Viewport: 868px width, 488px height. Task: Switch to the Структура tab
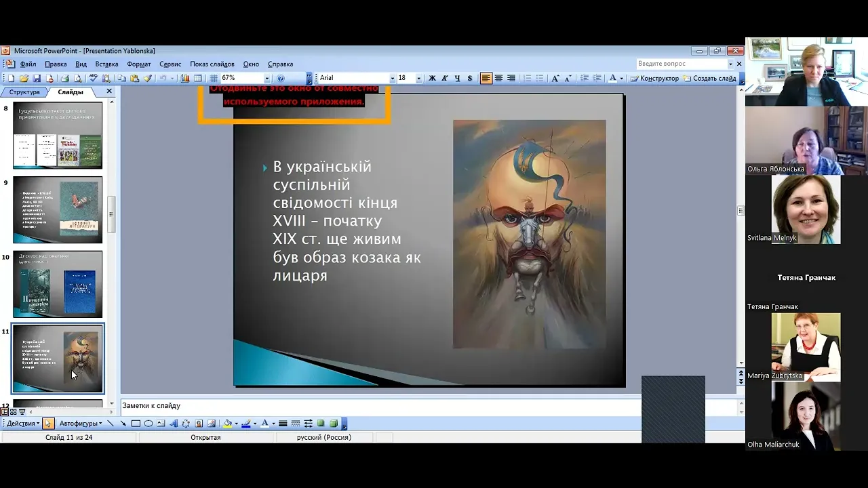tap(24, 91)
